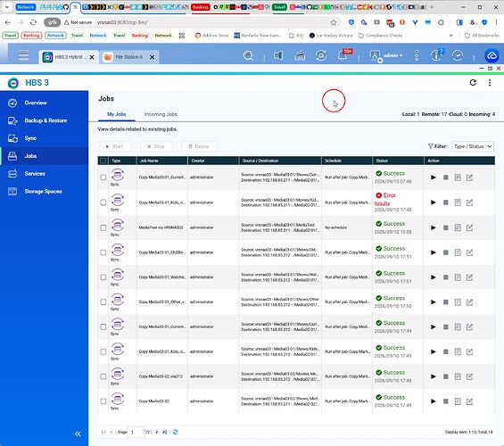Click the pagination refresh icon
The width and height of the screenshot is (504, 446).
click(x=175, y=433)
